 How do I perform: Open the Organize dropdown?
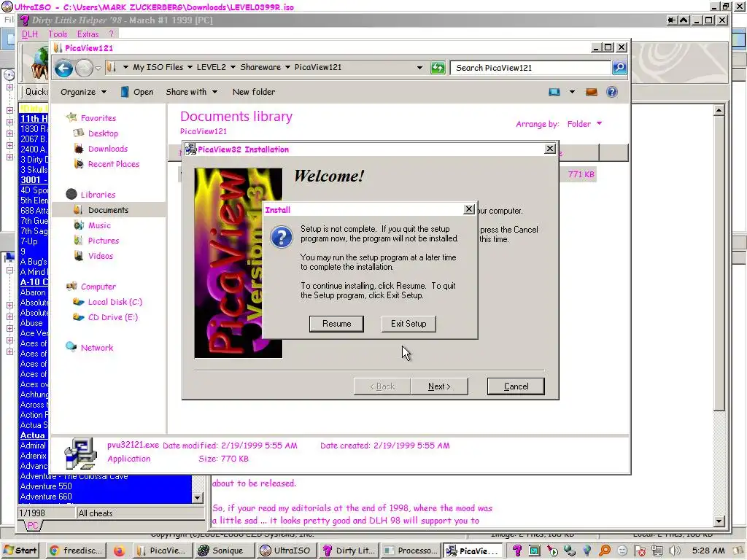(83, 92)
